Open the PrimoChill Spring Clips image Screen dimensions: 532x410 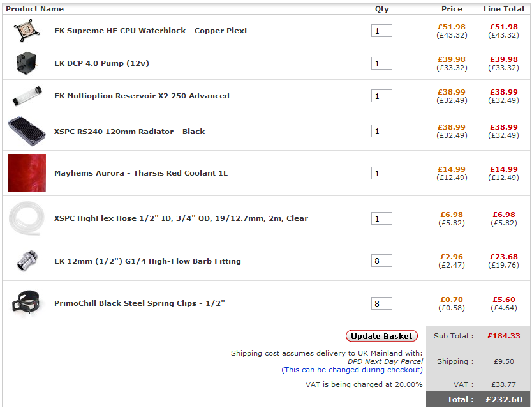[x=27, y=303]
